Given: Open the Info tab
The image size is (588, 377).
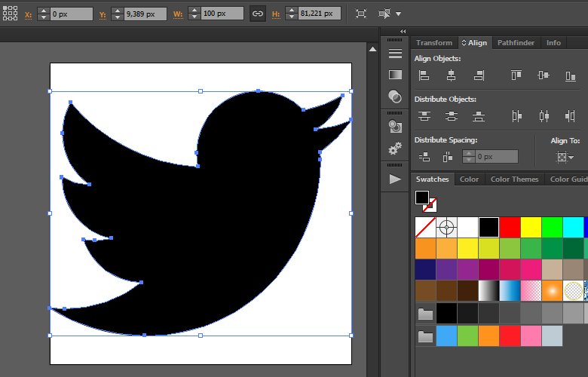Looking at the screenshot, I should click(x=553, y=43).
